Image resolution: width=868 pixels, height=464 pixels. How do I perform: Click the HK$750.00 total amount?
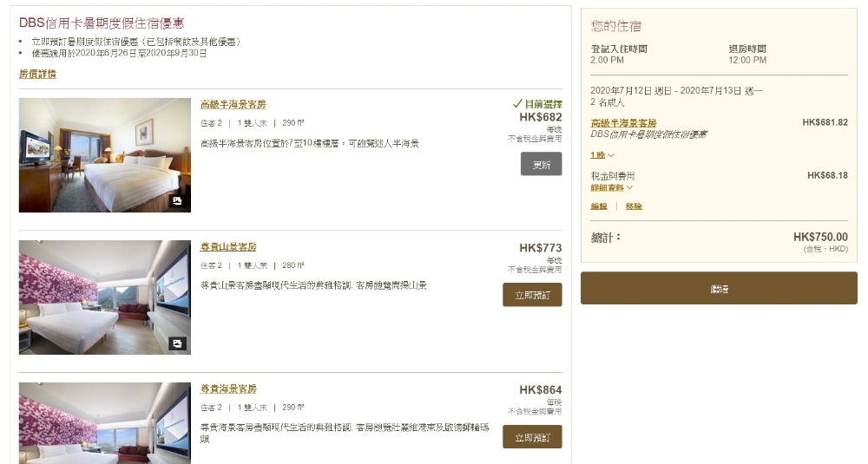820,237
